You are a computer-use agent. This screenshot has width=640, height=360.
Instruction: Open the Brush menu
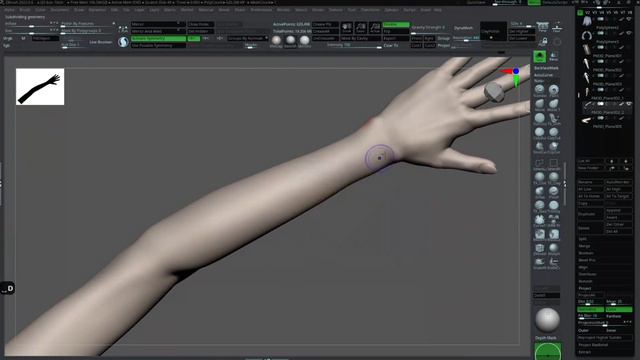click(x=24, y=9)
